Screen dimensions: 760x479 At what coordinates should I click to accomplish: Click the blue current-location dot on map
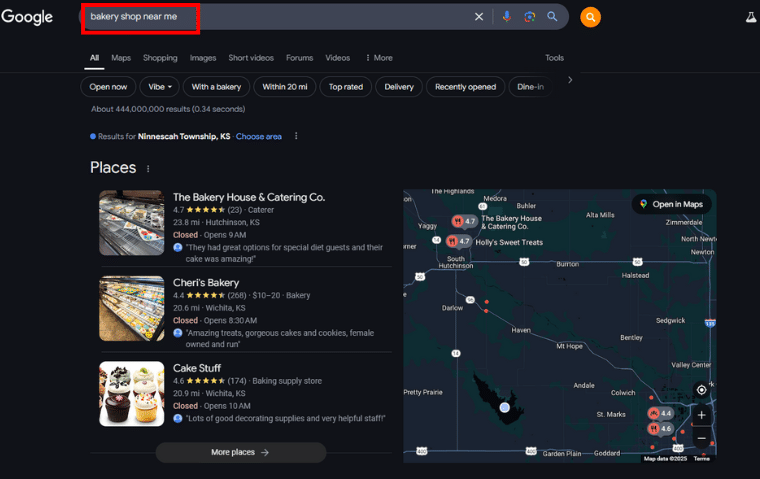[505, 407]
